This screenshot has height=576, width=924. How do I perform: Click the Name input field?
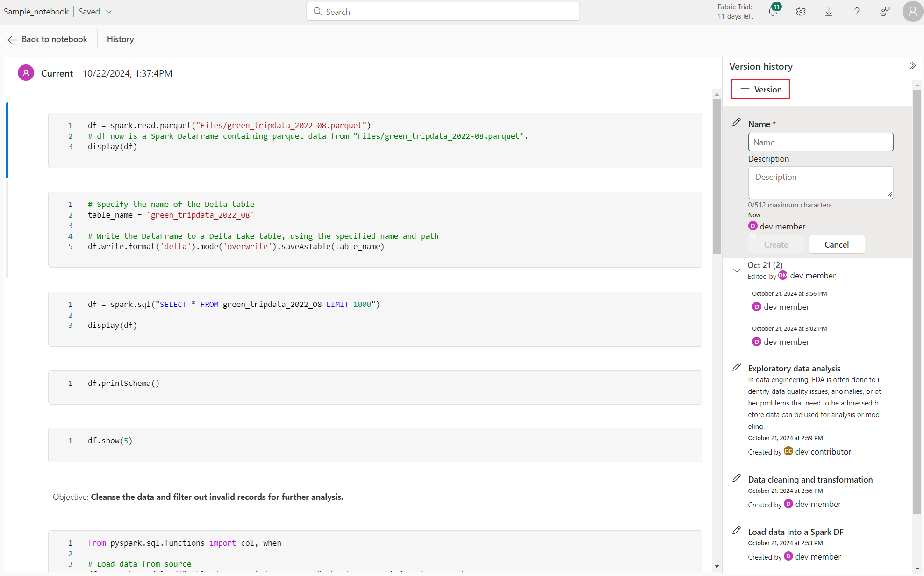click(x=820, y=142)
